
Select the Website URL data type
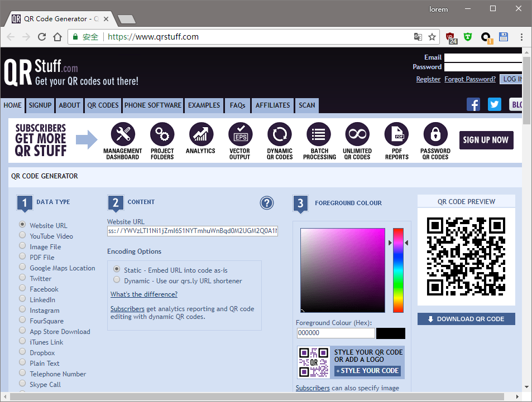22,224
